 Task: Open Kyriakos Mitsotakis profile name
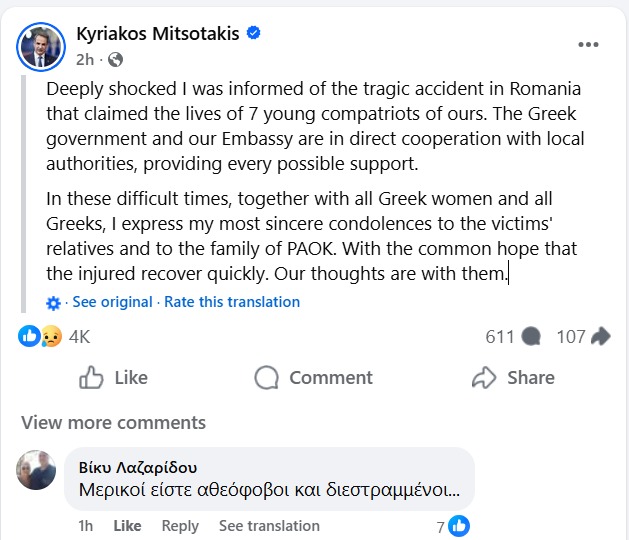pyautogui.click(x=158, y=34)
